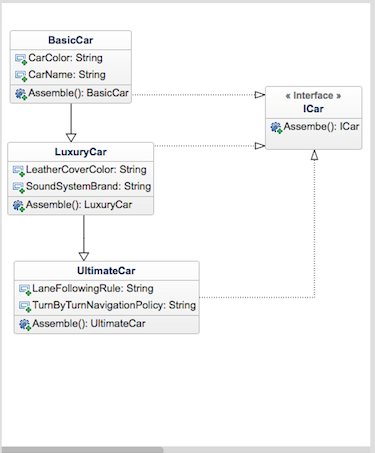375x453 pixels.
Task: Select CarName: String attribute text
Action: coord(67,74)
